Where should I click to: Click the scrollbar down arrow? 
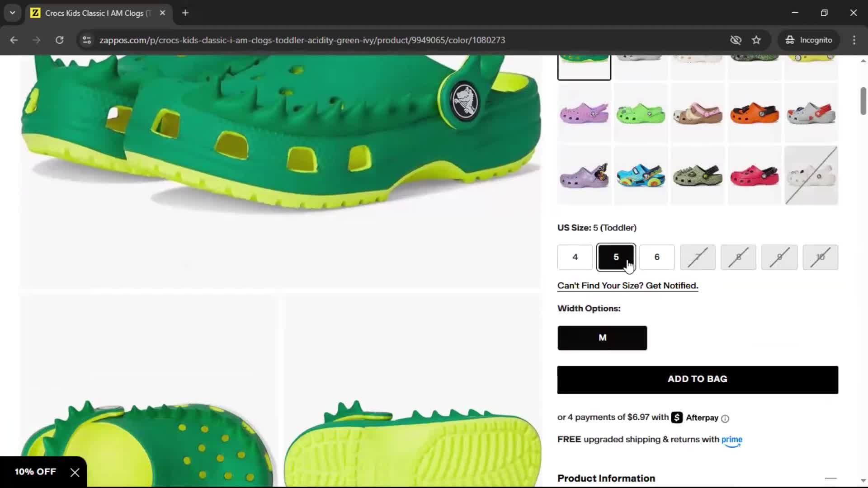863,481
